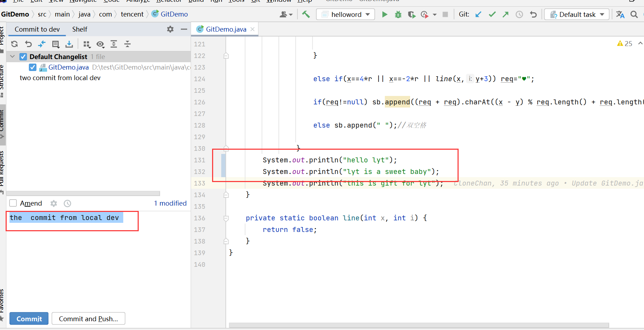Open Search Everywhere magnifier icon
This screenshot has width=644, height=330.
(x=634, y=14)
